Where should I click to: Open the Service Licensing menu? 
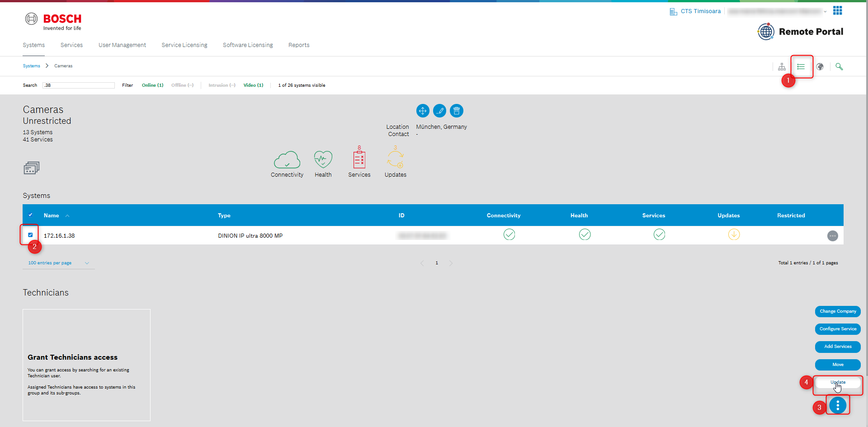184,45
